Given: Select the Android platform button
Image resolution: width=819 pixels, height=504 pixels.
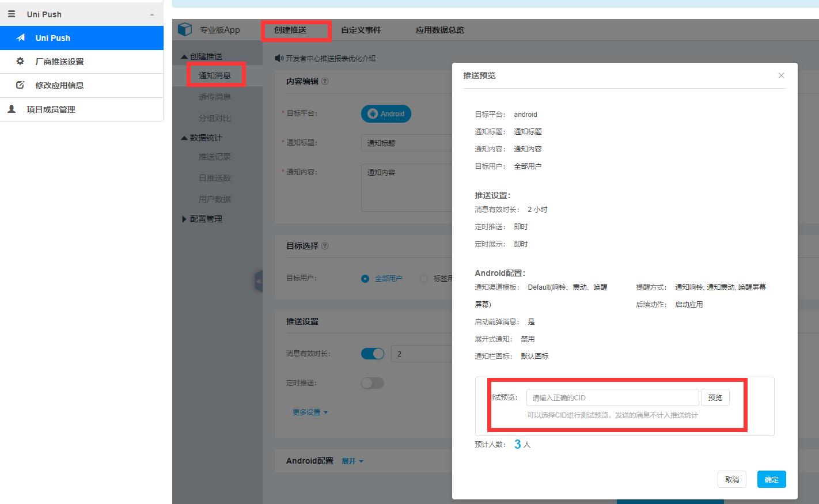Looking at the screenshot, I should pos(386,114).
